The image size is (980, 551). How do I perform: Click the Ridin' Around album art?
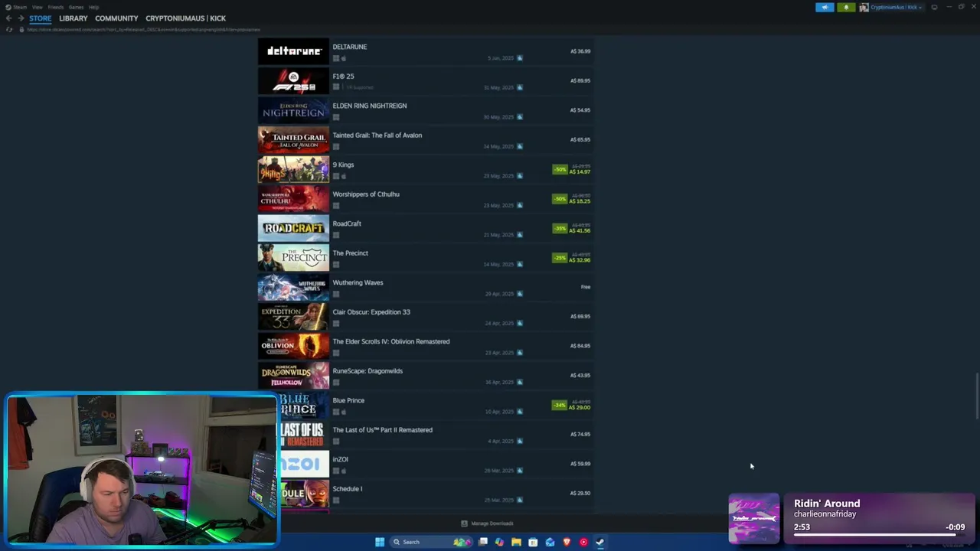tap(754, 519)
